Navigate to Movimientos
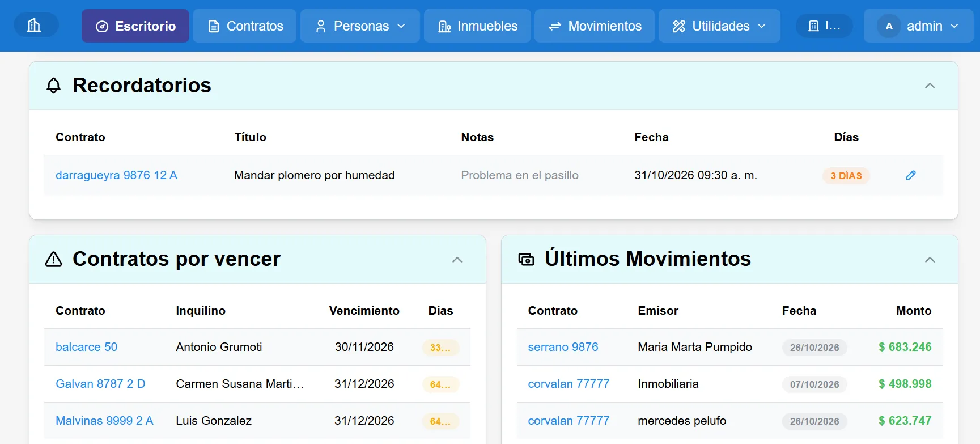Viewport: 980px width, 444px height. pos(595,26)
